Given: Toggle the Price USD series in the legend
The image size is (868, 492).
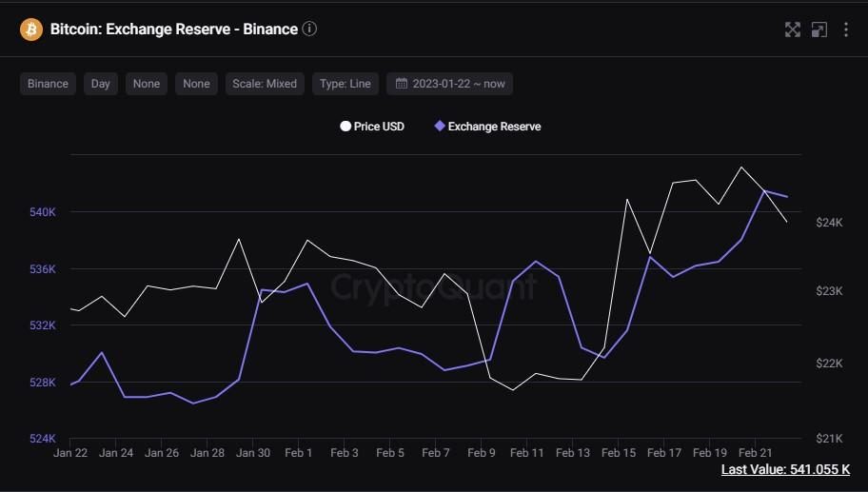Looking at the screenshot, I should click(372, 127).
